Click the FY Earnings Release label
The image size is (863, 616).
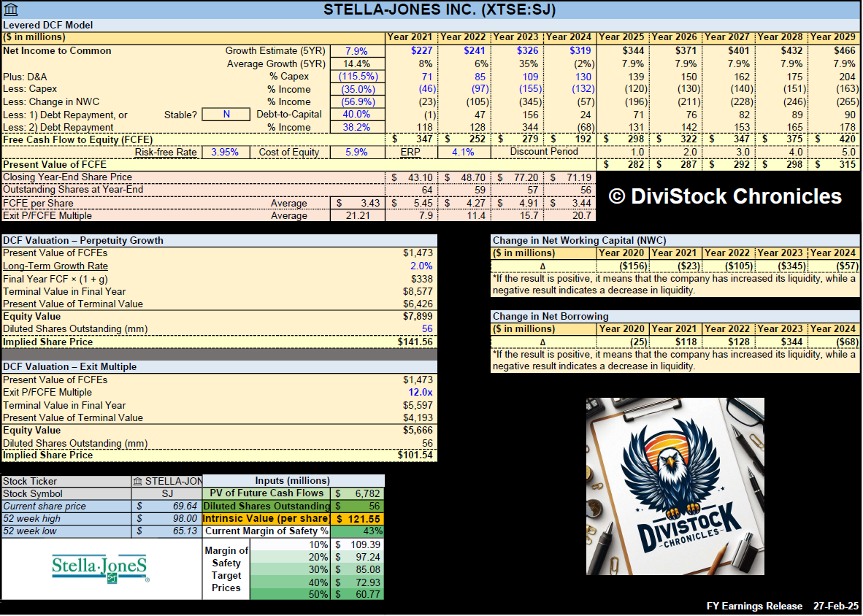coord(754,606)
